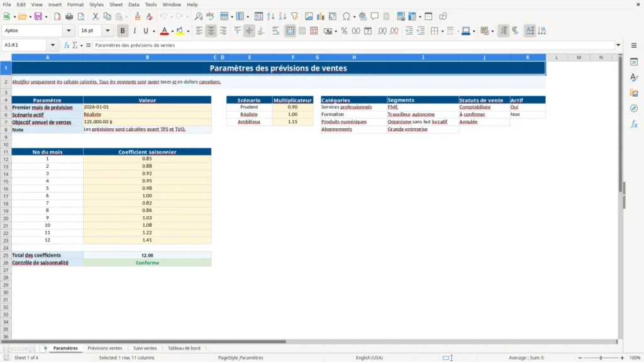Click the AutoFilter funnel icon
This screenshot has width=644, height=362.
point(294,16)
